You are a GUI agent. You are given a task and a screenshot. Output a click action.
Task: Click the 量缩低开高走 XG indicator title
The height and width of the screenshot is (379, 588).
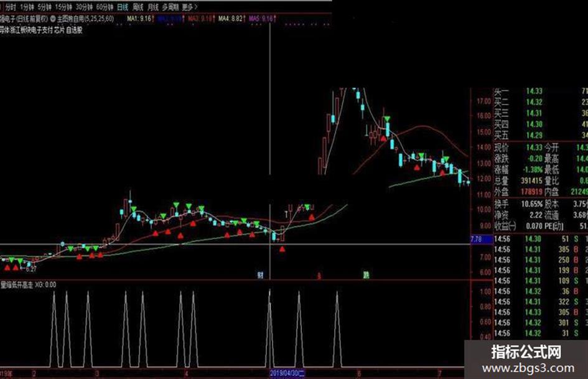29,285
